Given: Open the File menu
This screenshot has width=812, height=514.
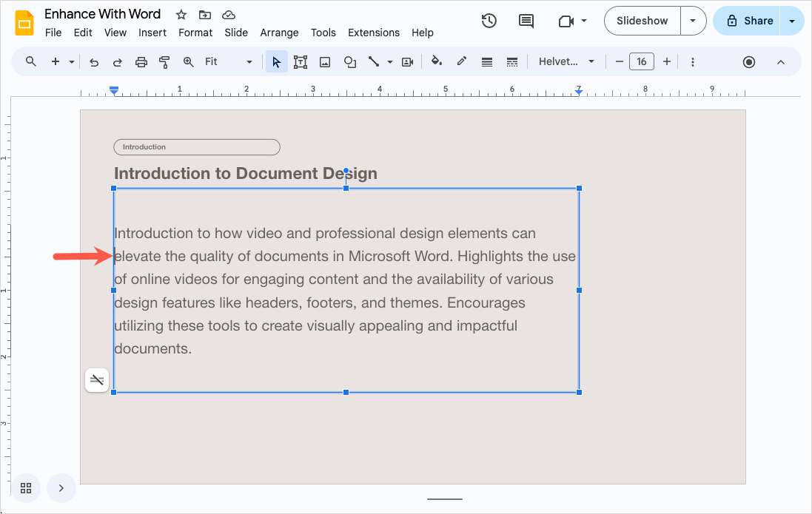Looking at the screenshot, I should click(x=53, y=33).
